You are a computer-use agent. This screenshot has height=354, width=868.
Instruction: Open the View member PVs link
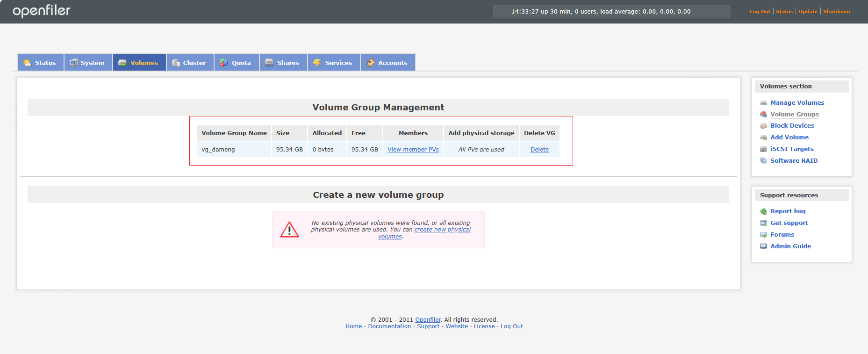pos(413,150)
